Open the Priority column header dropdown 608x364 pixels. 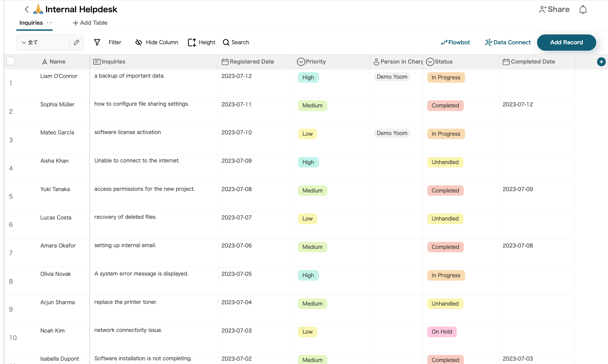tap(301, 62)
